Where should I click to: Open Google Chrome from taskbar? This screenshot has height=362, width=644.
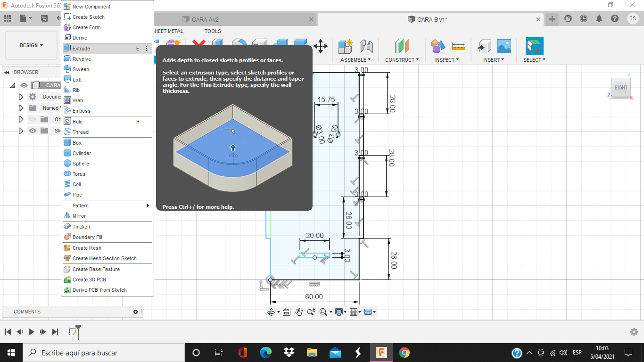pos(404,353)
